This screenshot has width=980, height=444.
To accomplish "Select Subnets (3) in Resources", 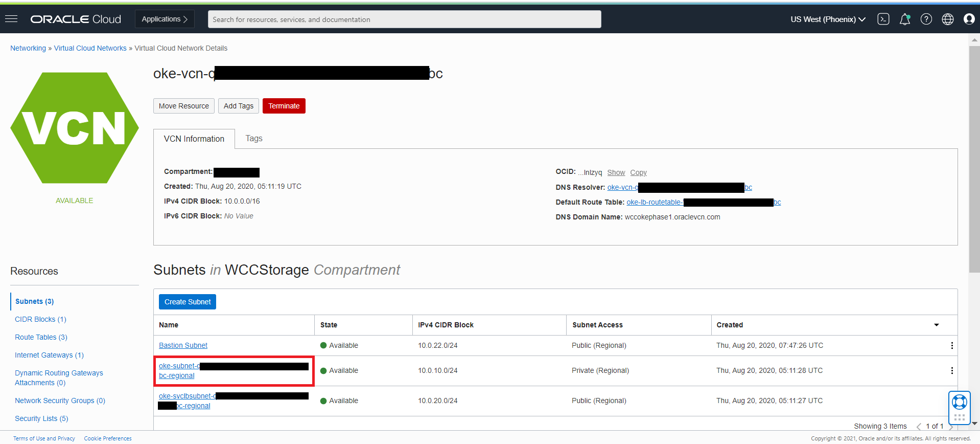I will 34,301.
